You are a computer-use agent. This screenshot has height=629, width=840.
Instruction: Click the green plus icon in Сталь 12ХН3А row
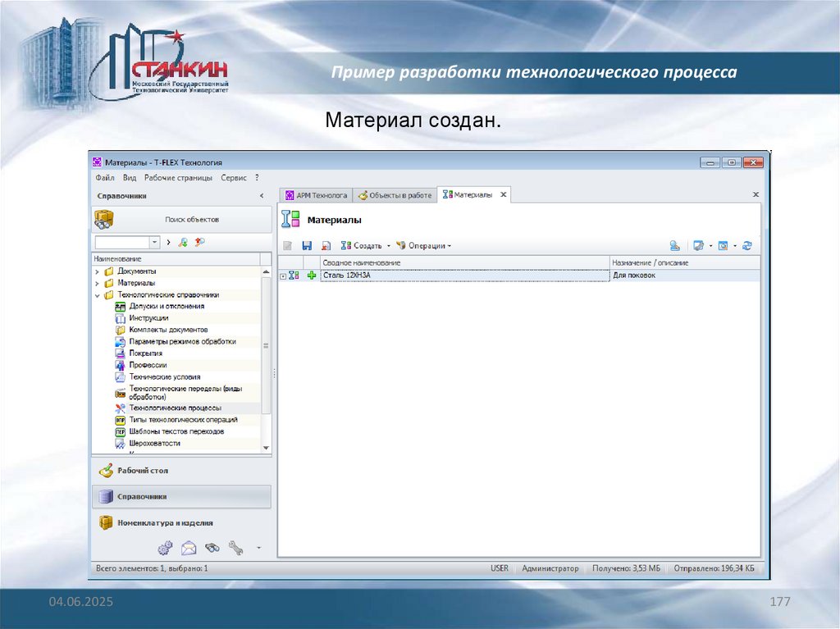[312, 276]
